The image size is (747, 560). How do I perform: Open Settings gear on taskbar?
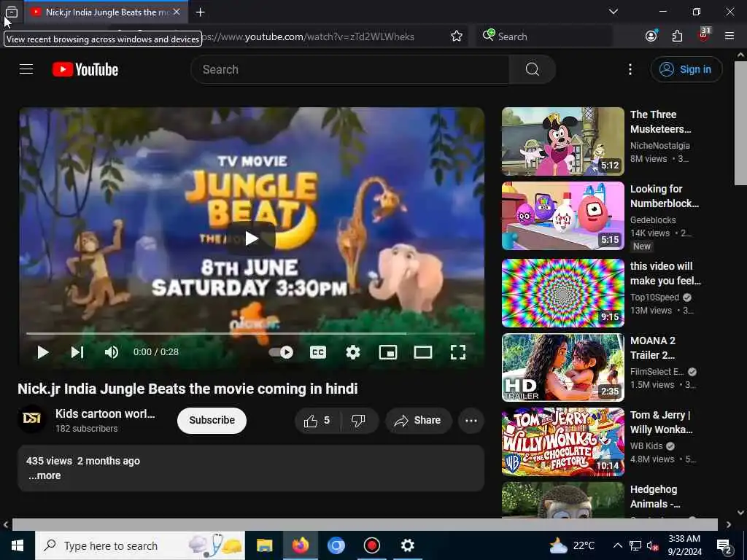click(407, 545)
